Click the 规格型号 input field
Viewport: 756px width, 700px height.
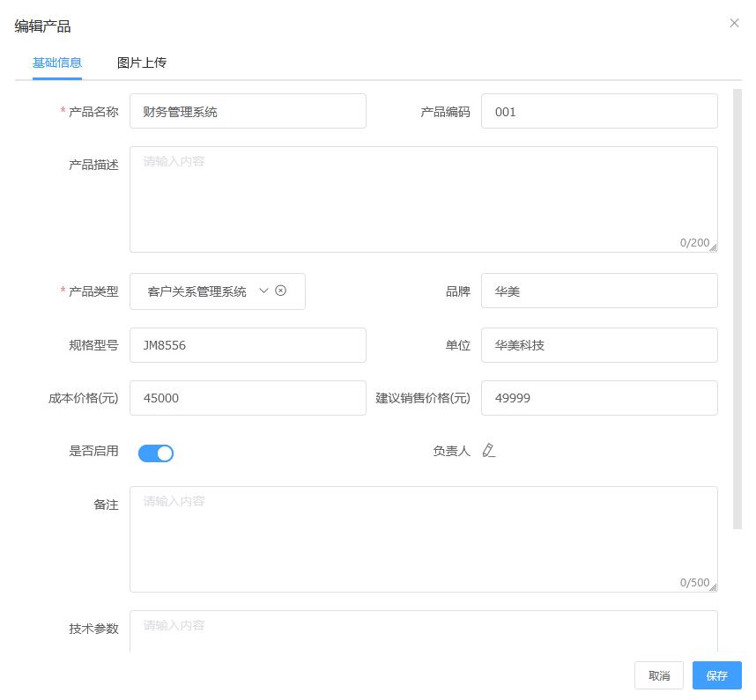pyautogui.click(x=248, y=345)
